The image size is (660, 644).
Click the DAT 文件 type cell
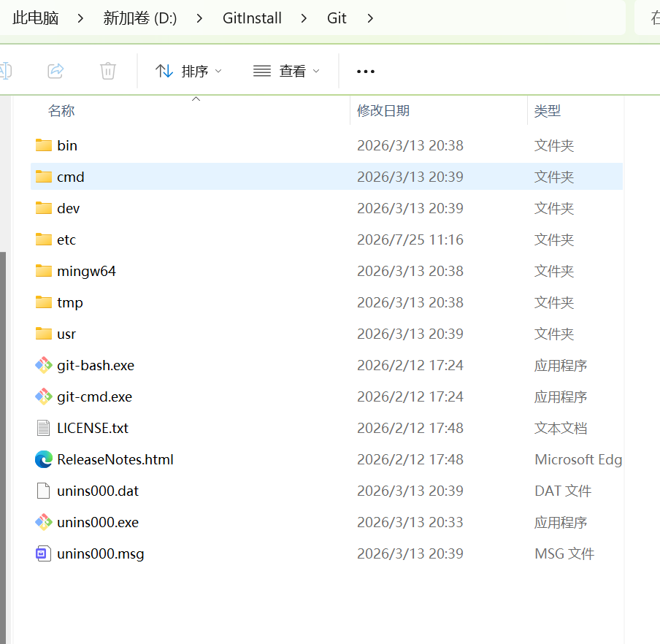(x=563, y=491)
